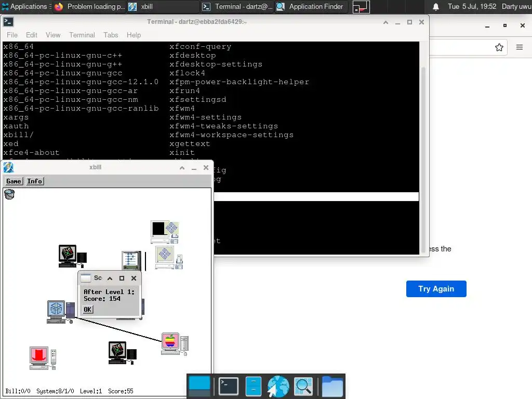
Task: Maximize the score dialog window
Action: tap(122, 278)
